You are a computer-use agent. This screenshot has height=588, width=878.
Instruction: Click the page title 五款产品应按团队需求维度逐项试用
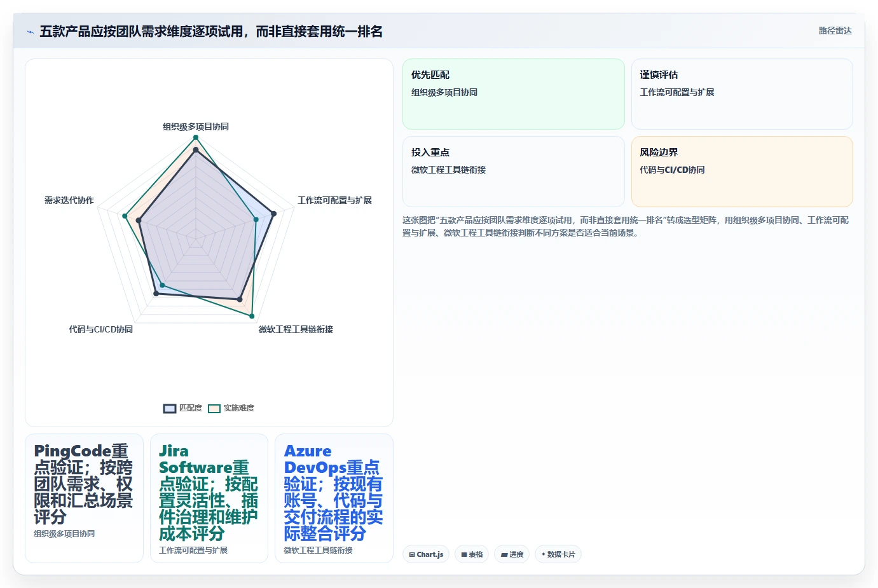(x=211, y=31)
